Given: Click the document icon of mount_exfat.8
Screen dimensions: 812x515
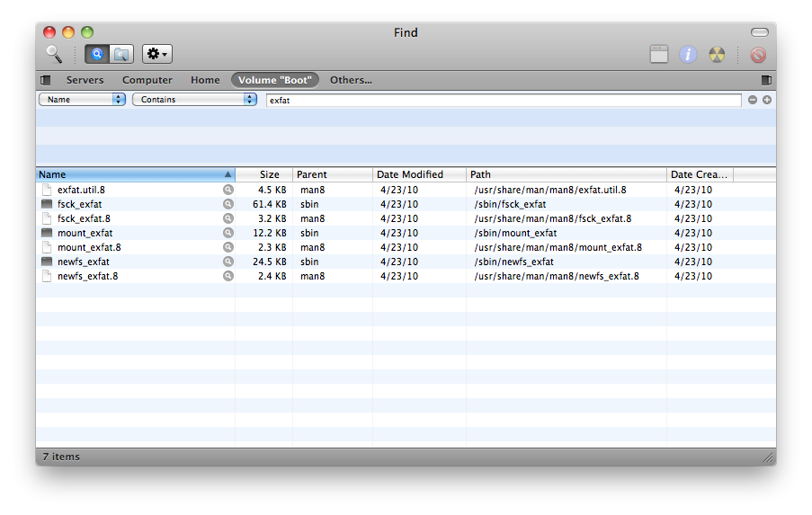Looking at the screenshot, I should pyautogui.click(x=47, y=248).
